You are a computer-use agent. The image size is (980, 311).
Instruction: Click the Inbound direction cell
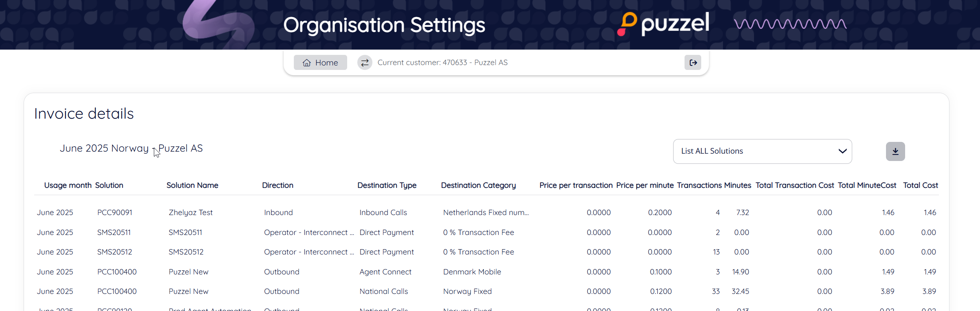278,213
